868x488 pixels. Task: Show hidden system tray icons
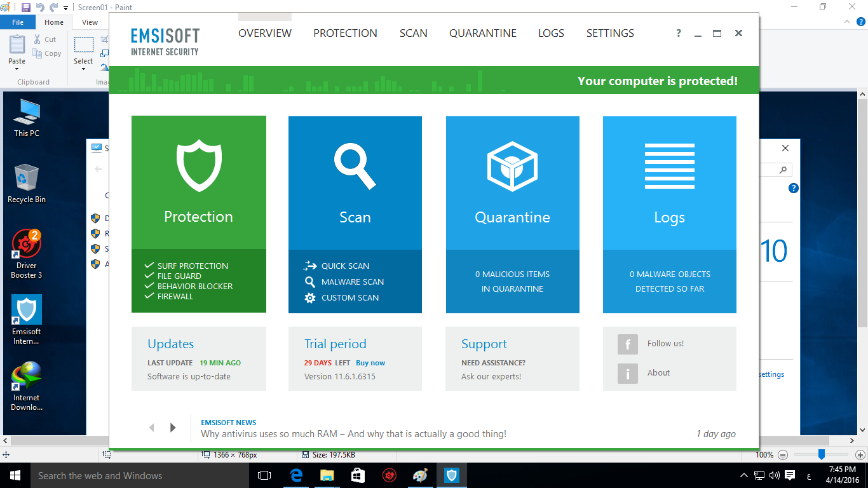point(744,475)
